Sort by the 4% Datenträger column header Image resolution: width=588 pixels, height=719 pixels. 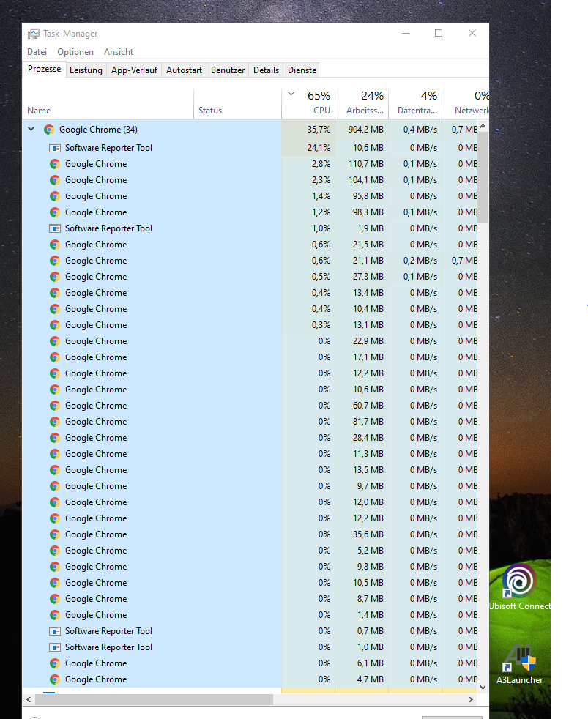tap(415, 104)
